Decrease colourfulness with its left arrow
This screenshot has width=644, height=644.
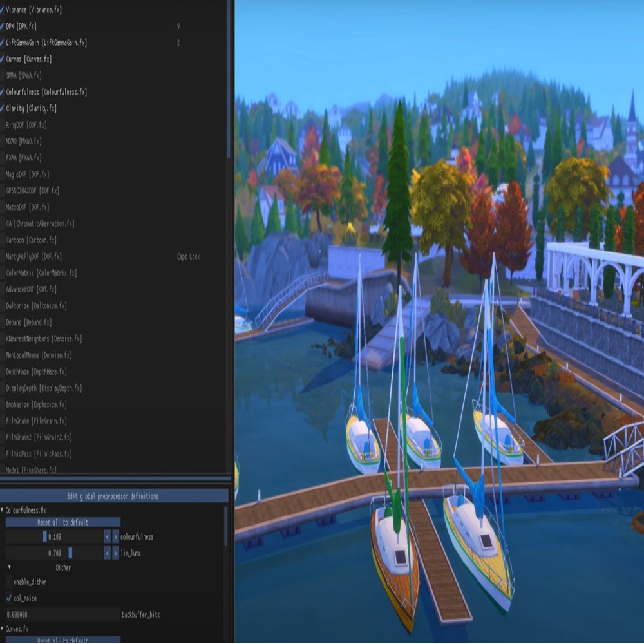pyautogui.click(x=107, y=536)
